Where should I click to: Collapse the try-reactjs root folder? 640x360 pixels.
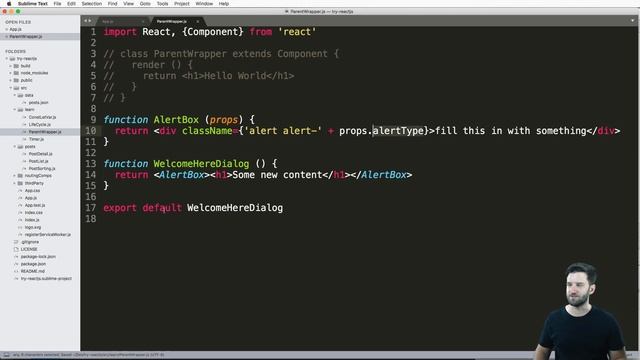tap(7, 59)
